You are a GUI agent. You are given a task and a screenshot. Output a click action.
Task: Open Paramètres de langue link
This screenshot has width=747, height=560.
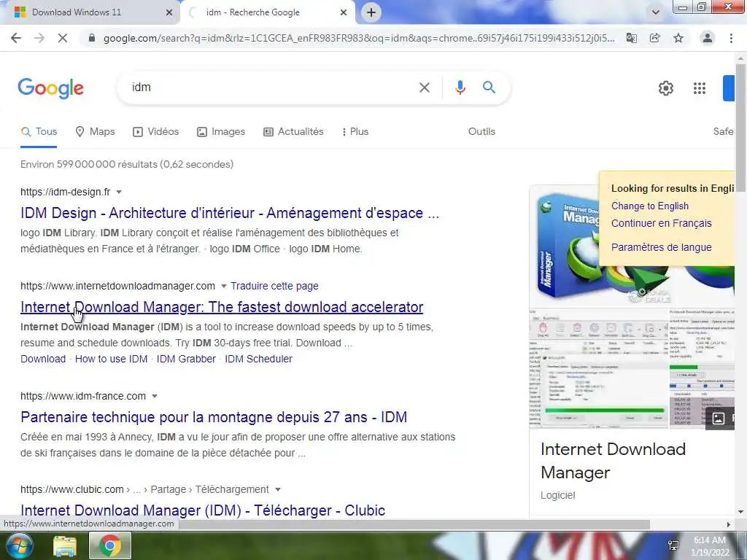[661, 248]
